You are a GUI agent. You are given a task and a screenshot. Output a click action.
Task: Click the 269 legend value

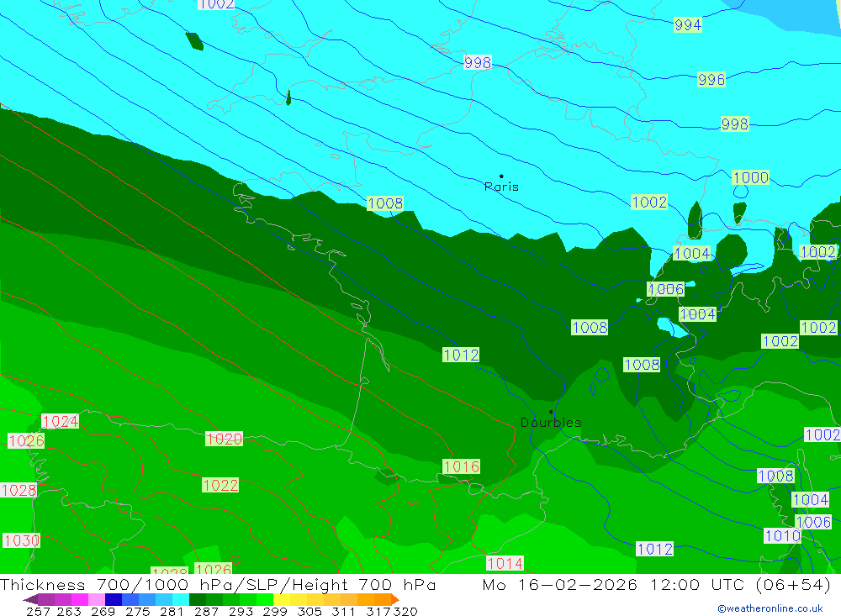coord(102,611)
